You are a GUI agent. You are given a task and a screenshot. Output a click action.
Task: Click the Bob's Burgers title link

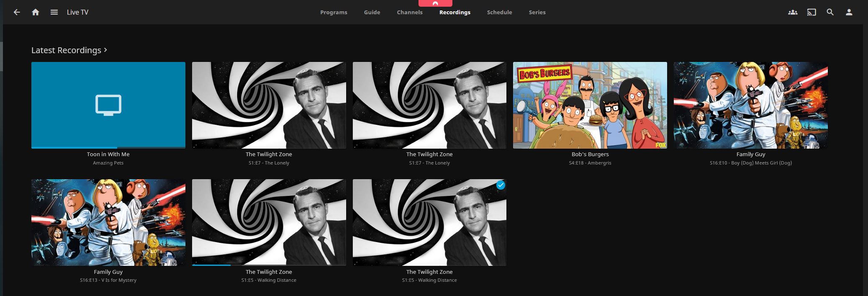(590, 154)
